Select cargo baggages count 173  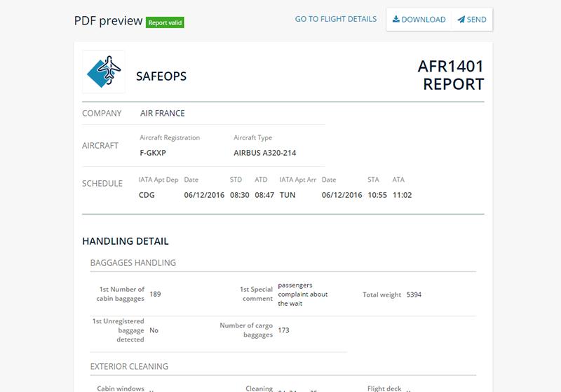point(283,330)
